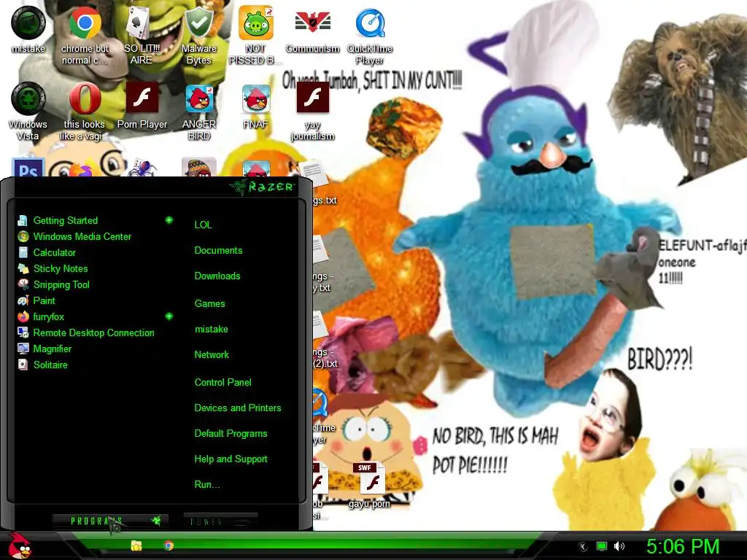Open Documents from the start menu

pyautogui.click(x=218, y=251)
